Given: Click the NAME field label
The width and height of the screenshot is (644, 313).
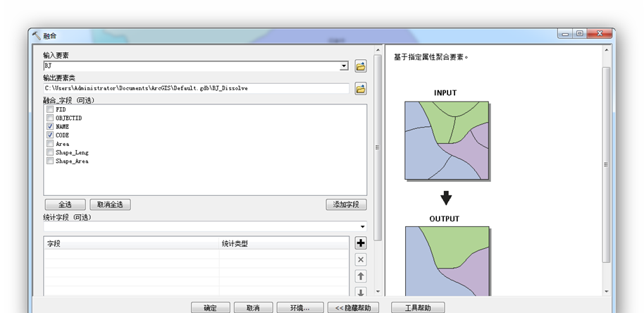Looking at the screenshot, I should 63,126.
